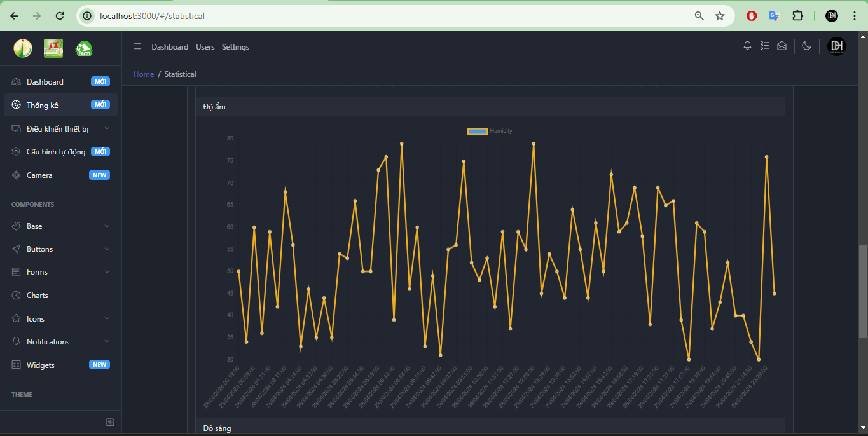
Task: Click the Độ sáng section header
Action: 490,428
